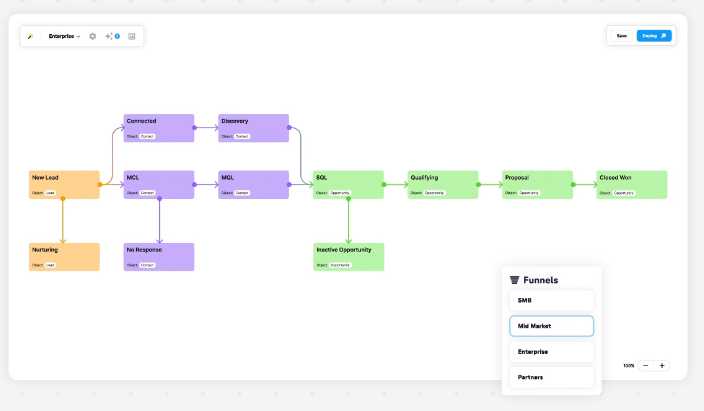Click the Funnels funnel icon

click(x=514, y=280)
